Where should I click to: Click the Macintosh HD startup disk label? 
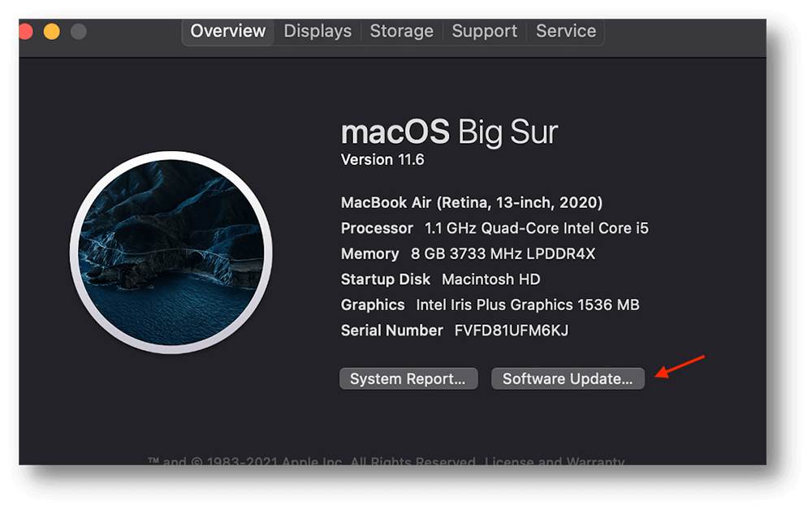coord(490,279)
